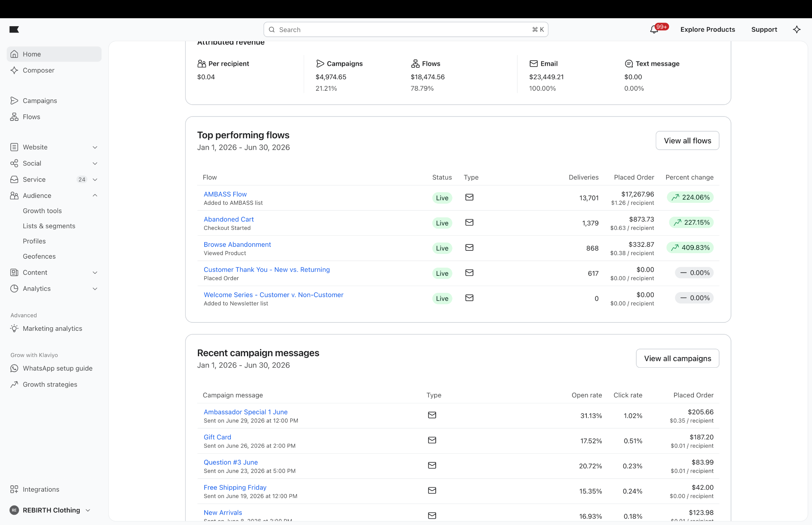Focus the Search field
This screenshot has width=812, height=525.
click(406, 30)
